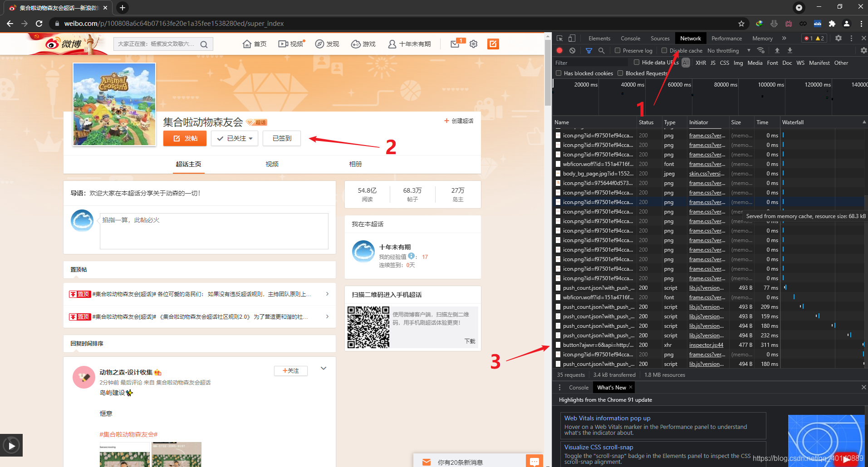Expand first pinned post chevron
Image resolution: width=868 pixels, height=467 pixels.
click(x=327, y=294)
